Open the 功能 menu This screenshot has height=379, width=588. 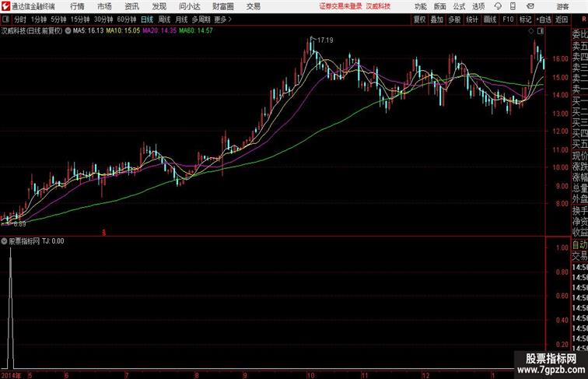[420, 6]
